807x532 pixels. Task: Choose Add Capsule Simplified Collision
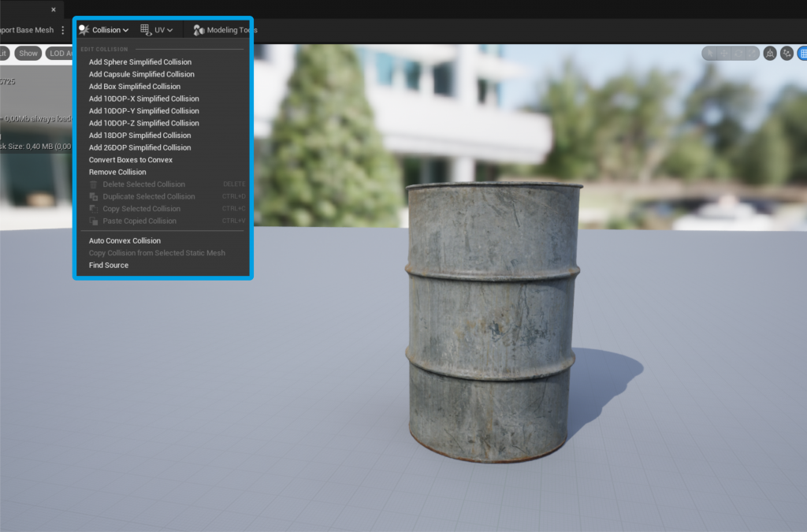pyautogui.click(x=142, y=74)
